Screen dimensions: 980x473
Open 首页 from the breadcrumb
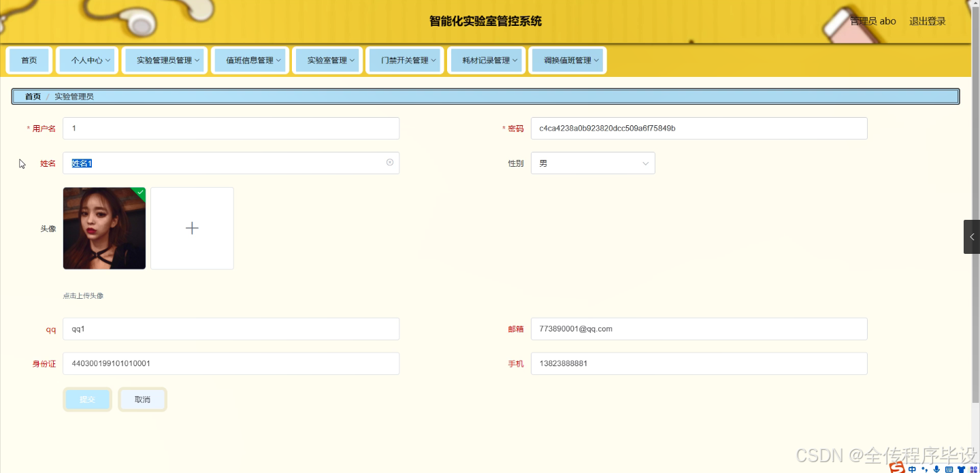32,96
